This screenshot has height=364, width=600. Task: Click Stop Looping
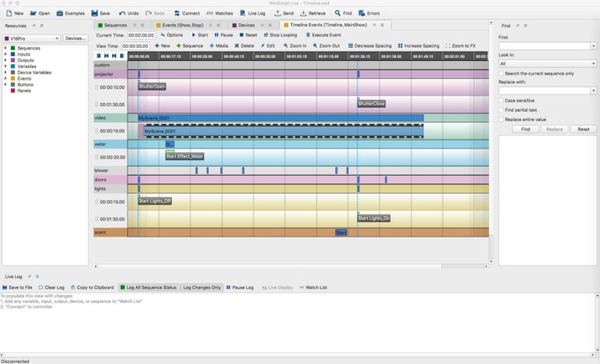tap(280, 35)
